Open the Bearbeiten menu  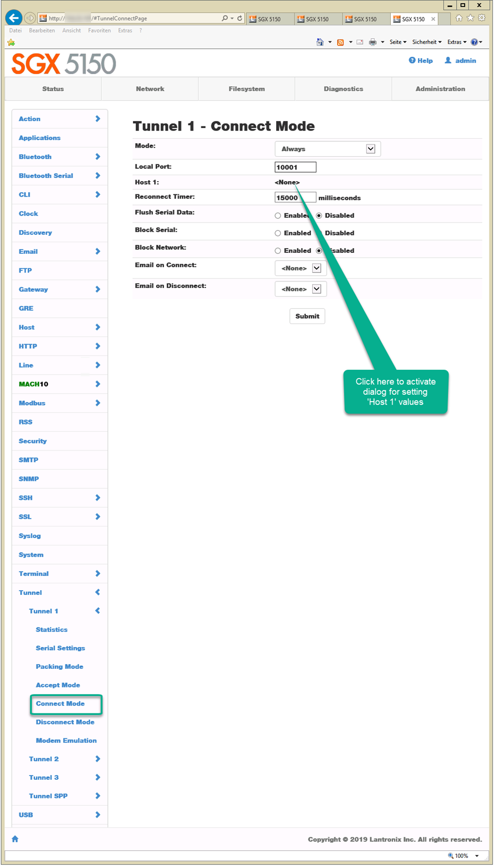[42, 31]
